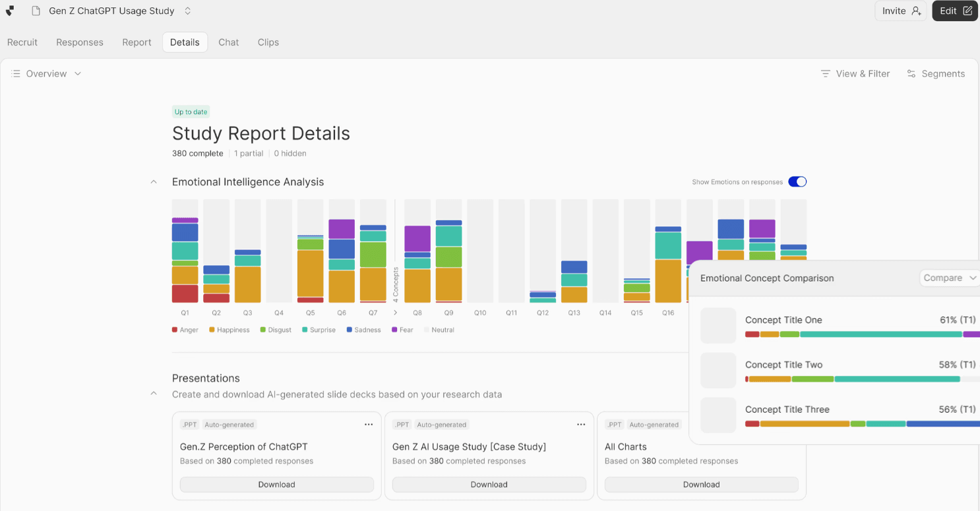Click the Fear legend item
980x511 pixels.
tap(402, 330)
